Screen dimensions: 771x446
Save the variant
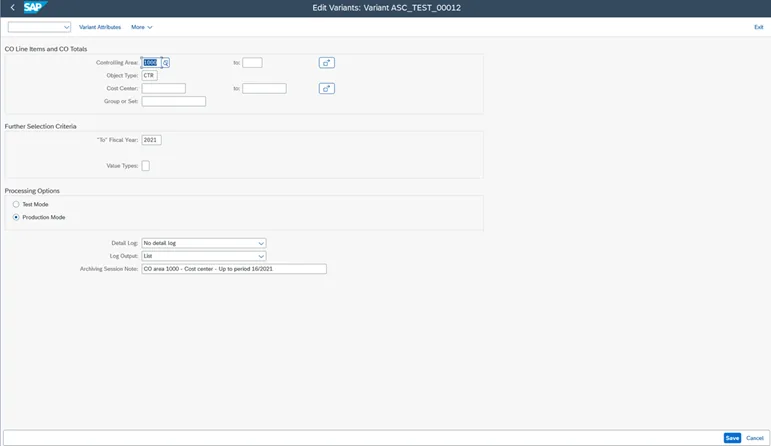point(732,438)
